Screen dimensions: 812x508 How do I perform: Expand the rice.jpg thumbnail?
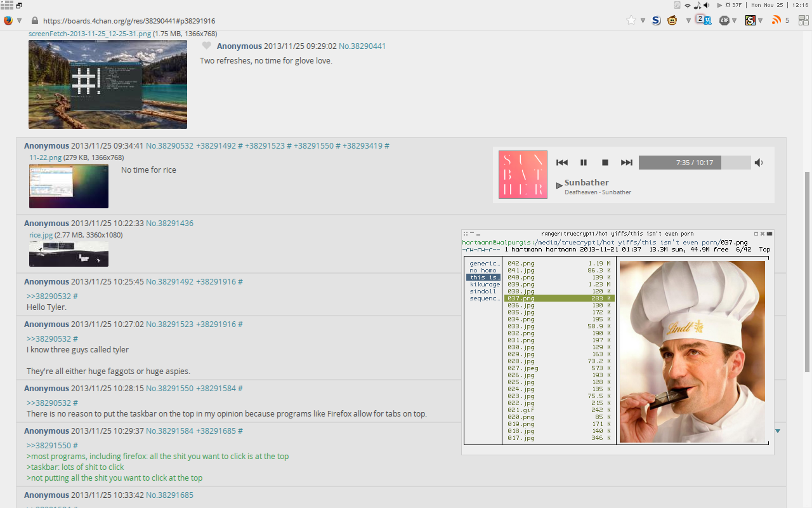(x=69, y=254)
